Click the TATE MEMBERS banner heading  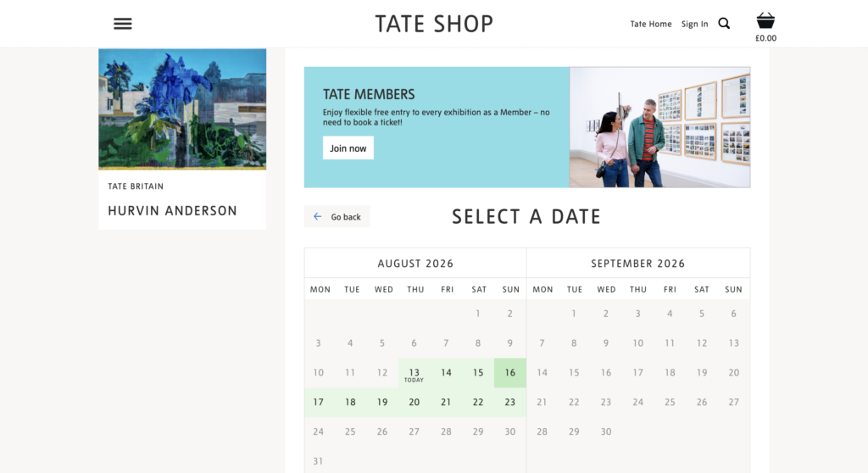(x=369, y=94)
